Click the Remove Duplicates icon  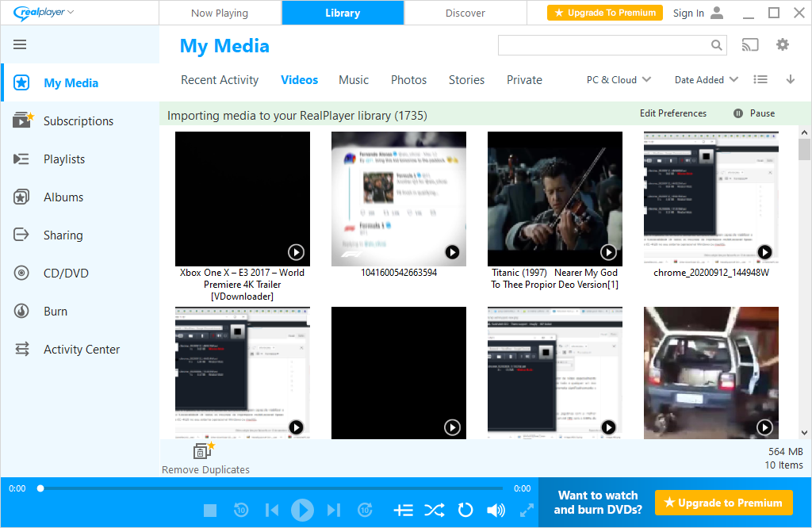(203, 450)
